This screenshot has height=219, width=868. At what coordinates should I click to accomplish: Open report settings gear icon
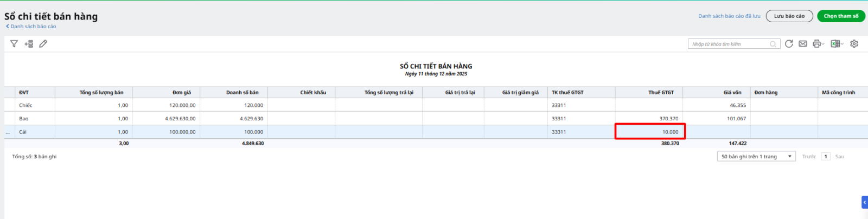tap(854, 44)
